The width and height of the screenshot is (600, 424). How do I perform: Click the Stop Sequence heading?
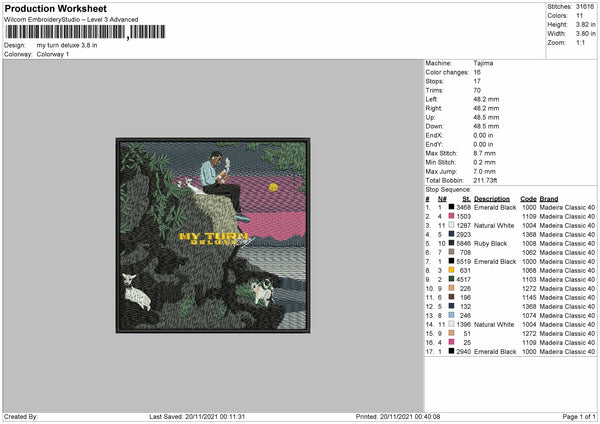pos(448,190)
